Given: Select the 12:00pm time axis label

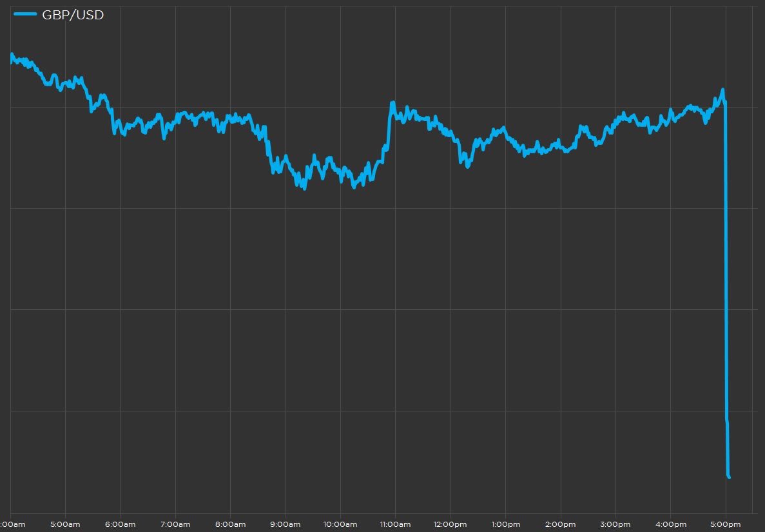Looking at the screenshot, I should pyautogui.click(x=450, y=525).
